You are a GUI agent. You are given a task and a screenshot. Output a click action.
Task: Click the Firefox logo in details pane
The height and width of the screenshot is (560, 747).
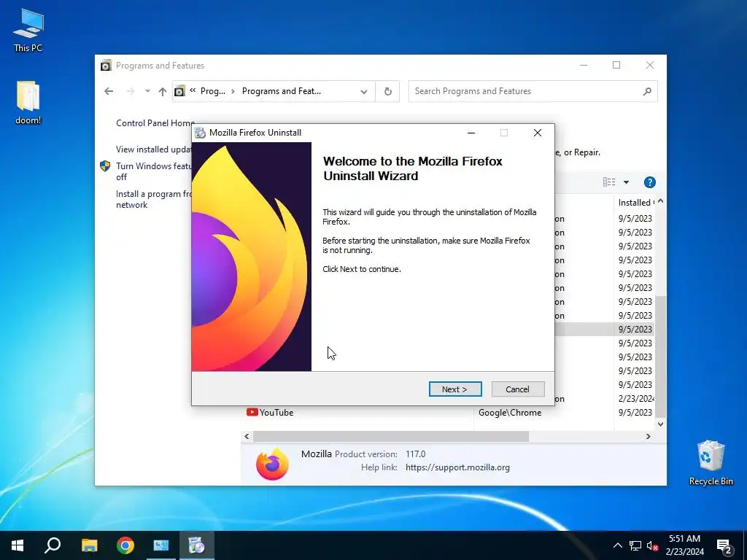point(272,464)
